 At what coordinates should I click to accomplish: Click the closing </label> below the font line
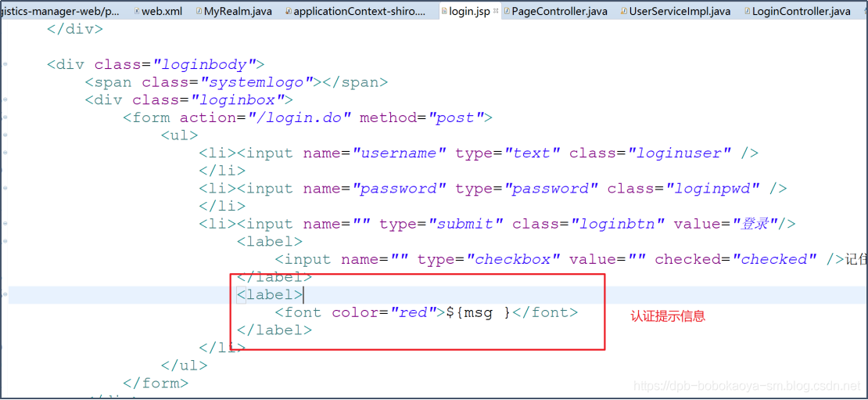[x=274, y=330]
